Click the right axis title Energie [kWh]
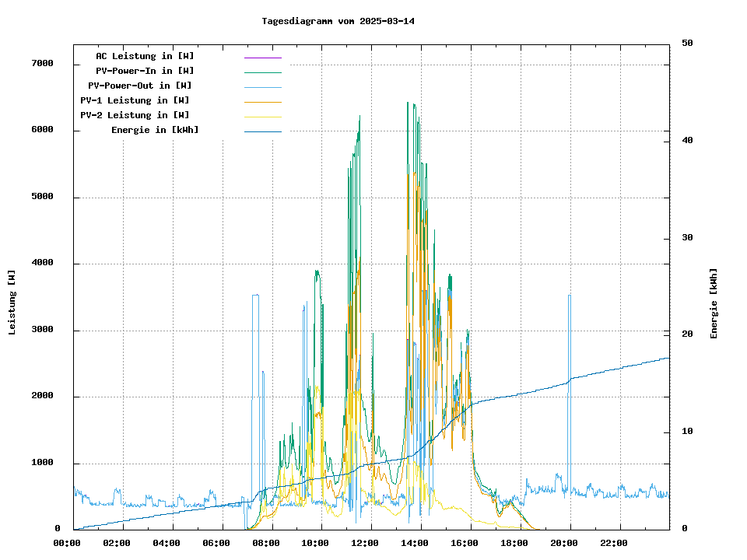 point(714,303)
